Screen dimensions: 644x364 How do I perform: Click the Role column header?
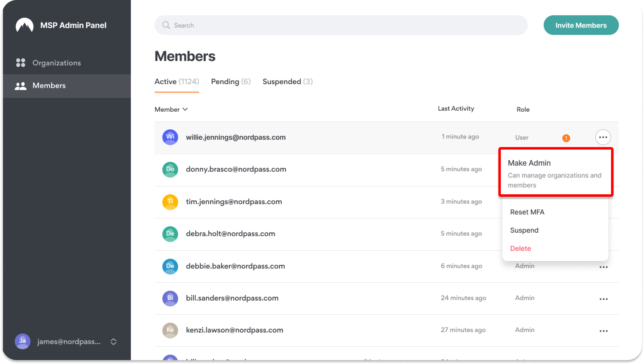pos(523,109)
